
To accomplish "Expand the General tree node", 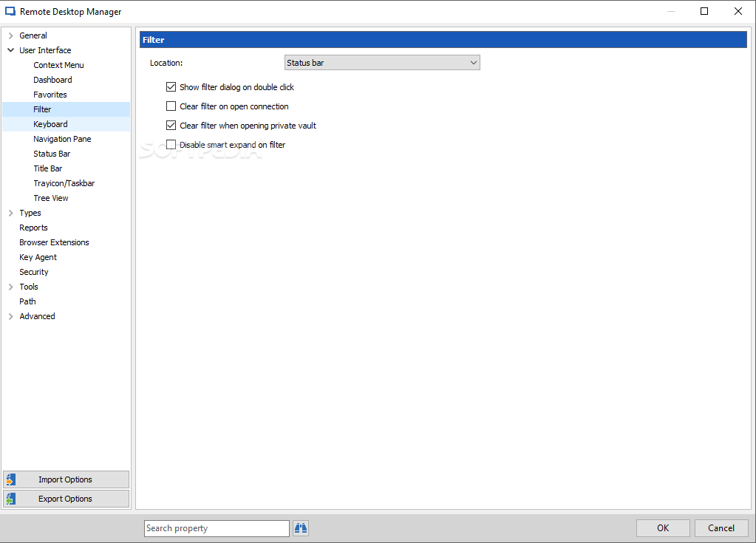I will tap(10, 35).
